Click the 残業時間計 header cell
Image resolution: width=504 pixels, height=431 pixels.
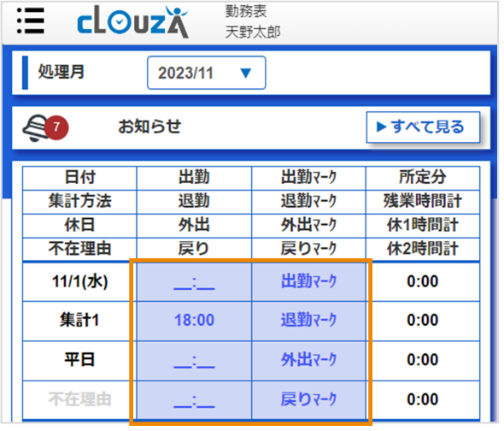[x=423, y=202]
